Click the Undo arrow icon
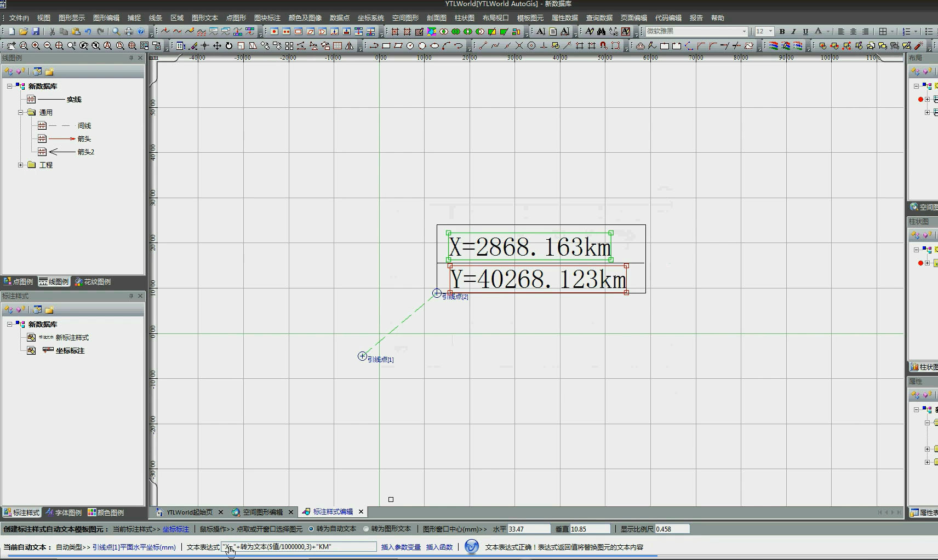The height and width of the screenshot is (560, 938). (88, 32)
